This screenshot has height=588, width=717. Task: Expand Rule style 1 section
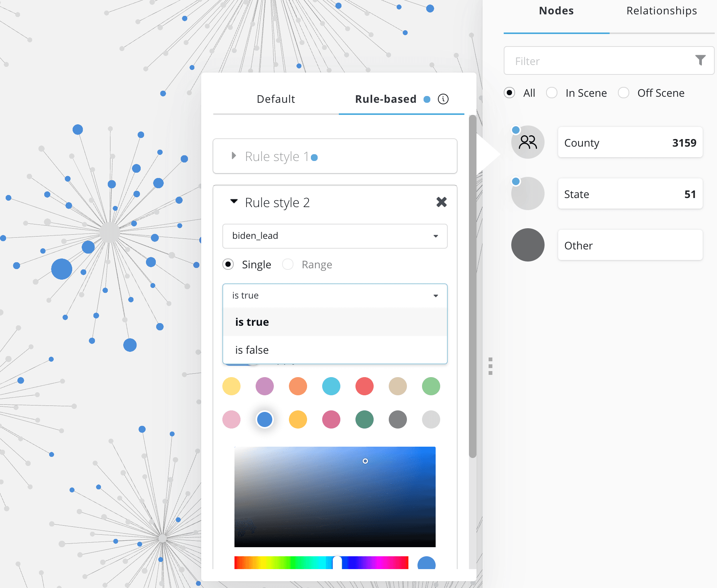click(x=234, y=156)
